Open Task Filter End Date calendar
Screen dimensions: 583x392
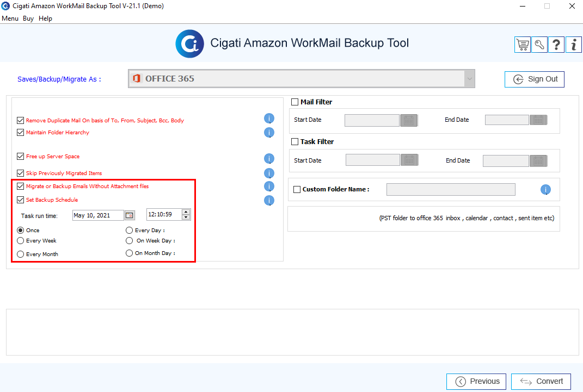pos(538,161)
